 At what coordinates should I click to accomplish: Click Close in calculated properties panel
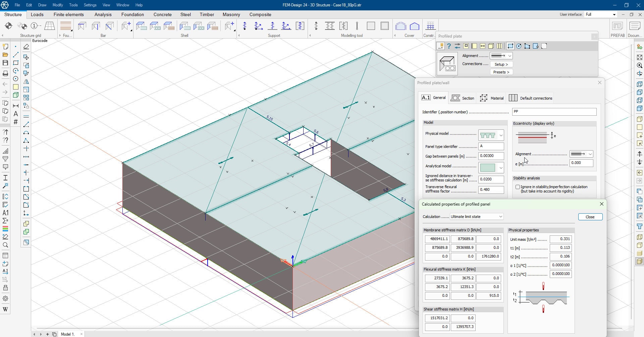pos(590,217)
